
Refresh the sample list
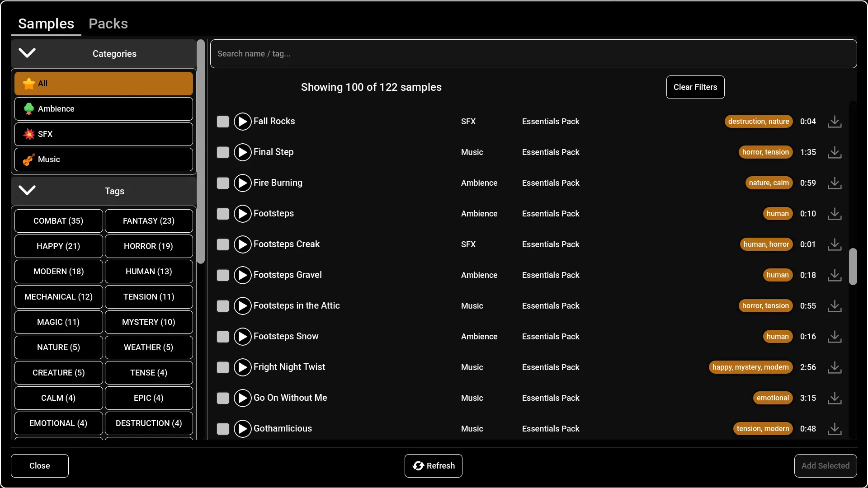433,466
